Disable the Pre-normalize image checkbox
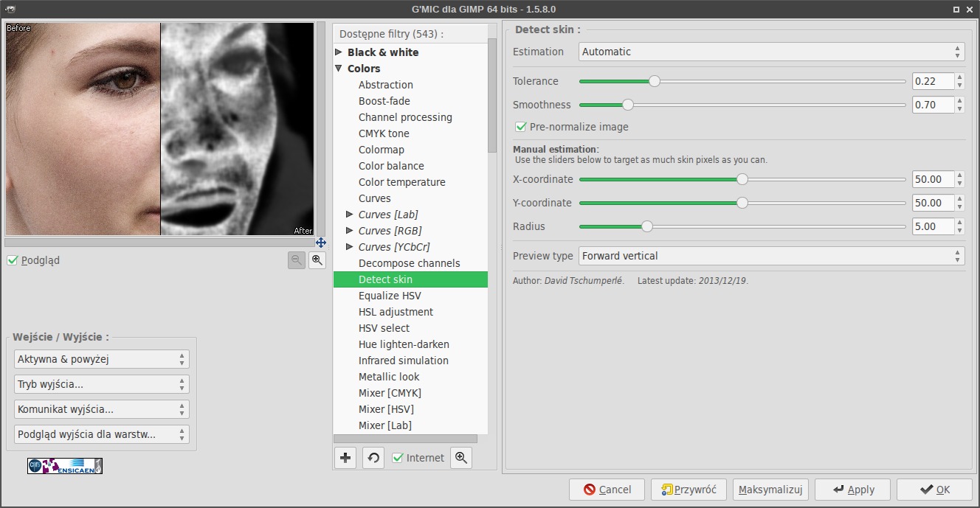 point(521,127)
